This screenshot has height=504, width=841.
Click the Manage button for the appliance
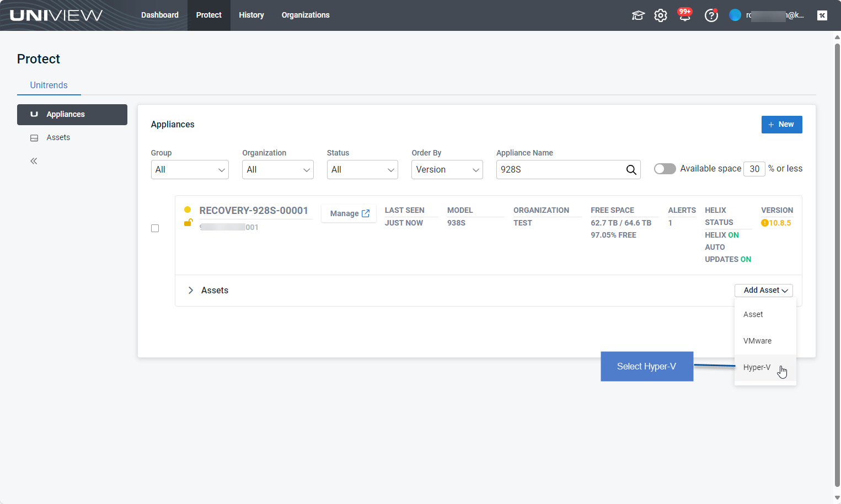pos(349,213)
